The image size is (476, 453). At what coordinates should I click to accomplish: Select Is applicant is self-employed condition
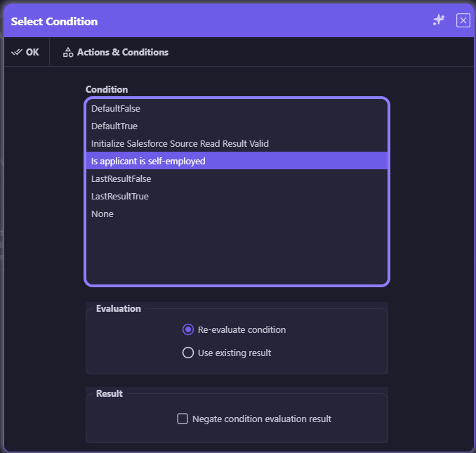[237, 161]
